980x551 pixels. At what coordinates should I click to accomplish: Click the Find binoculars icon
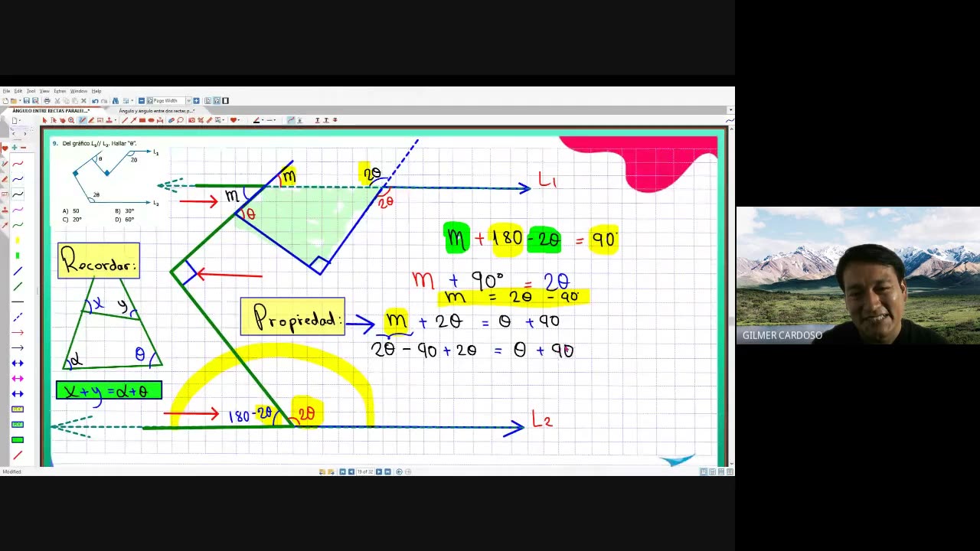click(116, 100)
